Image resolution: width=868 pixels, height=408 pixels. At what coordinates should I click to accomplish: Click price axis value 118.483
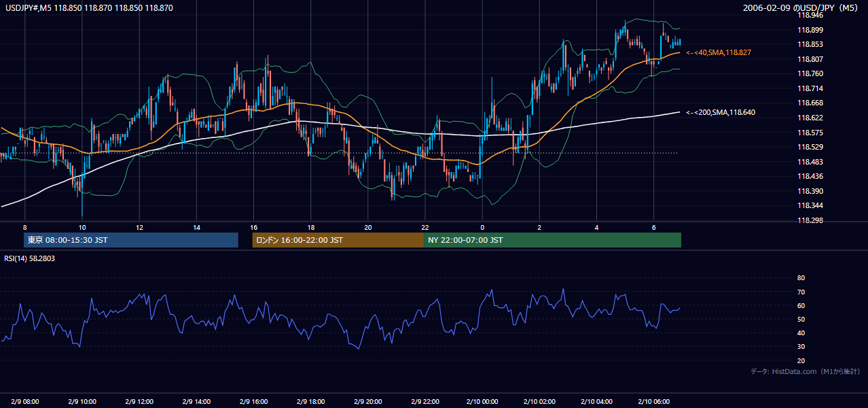810,162
